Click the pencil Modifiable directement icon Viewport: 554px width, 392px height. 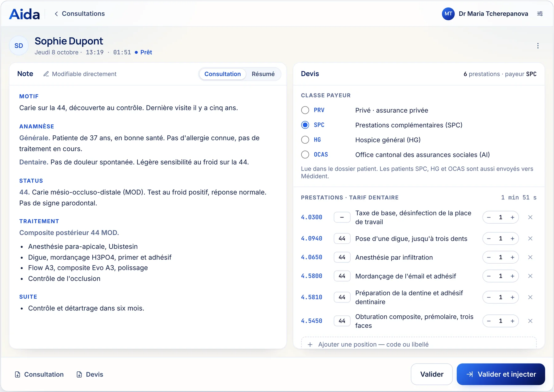(x=46, y=74)
